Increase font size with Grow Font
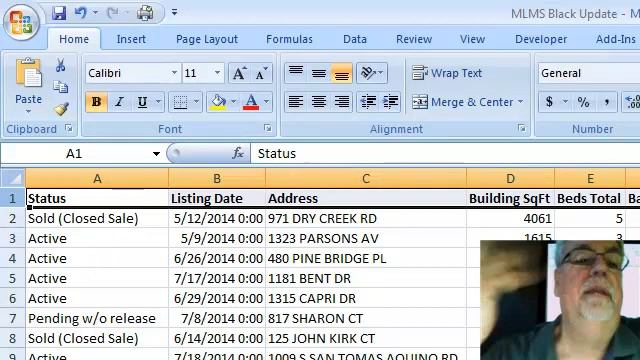Image resolution: width=640 pixels, height=360 pixels. [x=239, y=73]
